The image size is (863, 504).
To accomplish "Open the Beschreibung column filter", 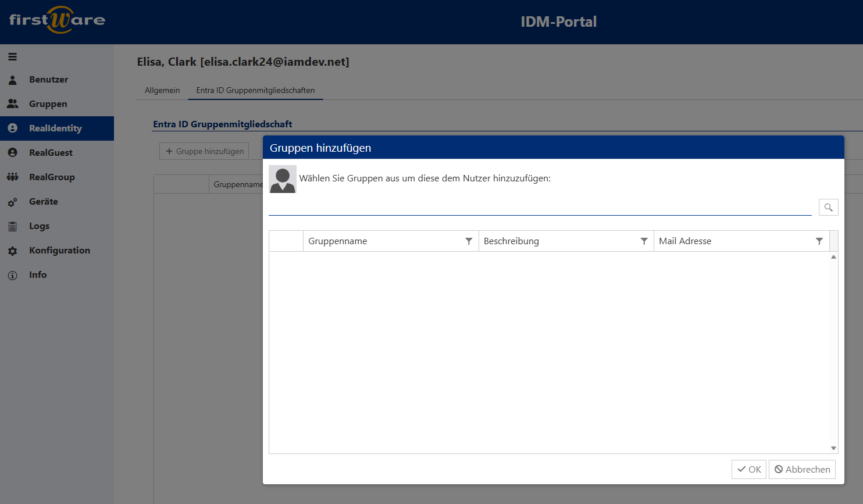I will pyautogui.click(x=644, y=241).
